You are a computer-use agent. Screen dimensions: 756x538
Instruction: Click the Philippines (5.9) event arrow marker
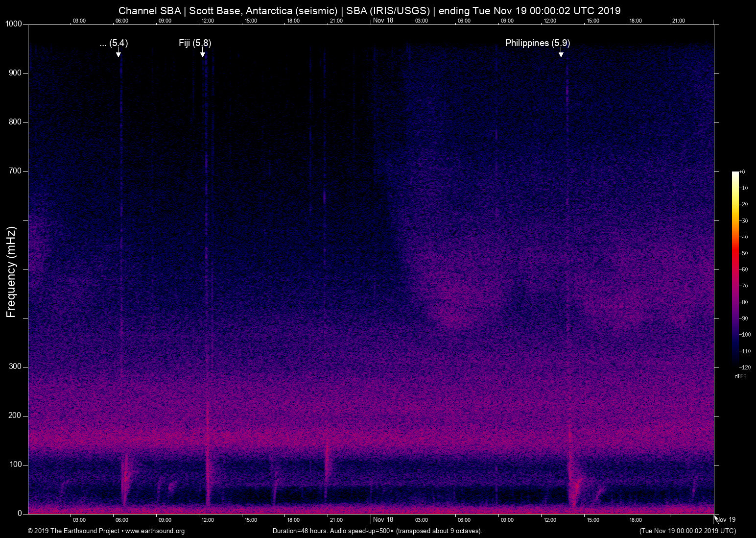561,53
